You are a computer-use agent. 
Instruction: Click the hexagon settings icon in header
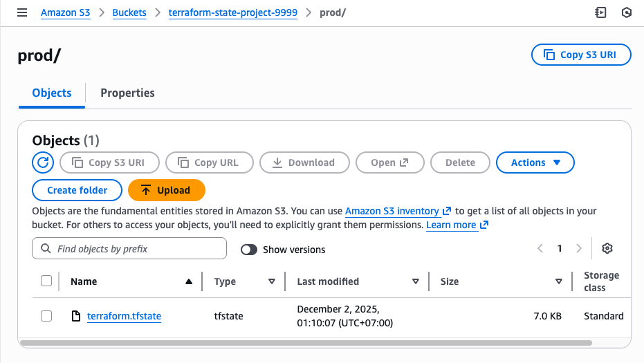pyautogui.click(x=627, y=12)
